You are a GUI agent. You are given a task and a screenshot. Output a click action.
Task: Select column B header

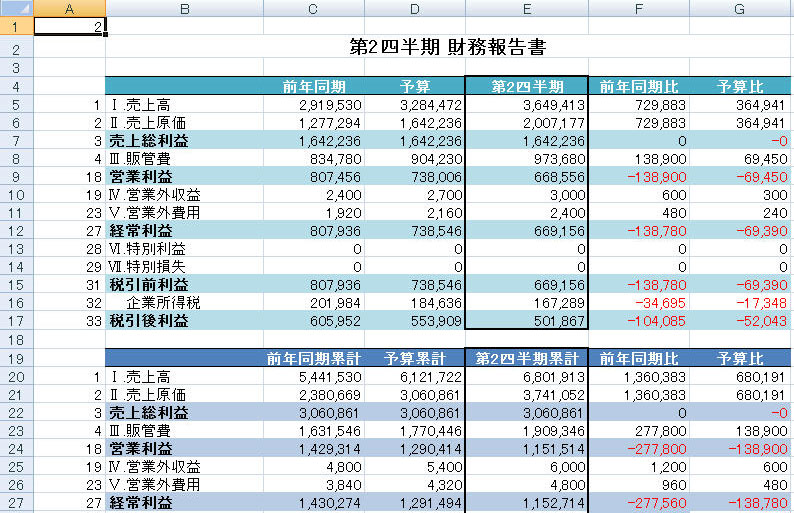184,8
